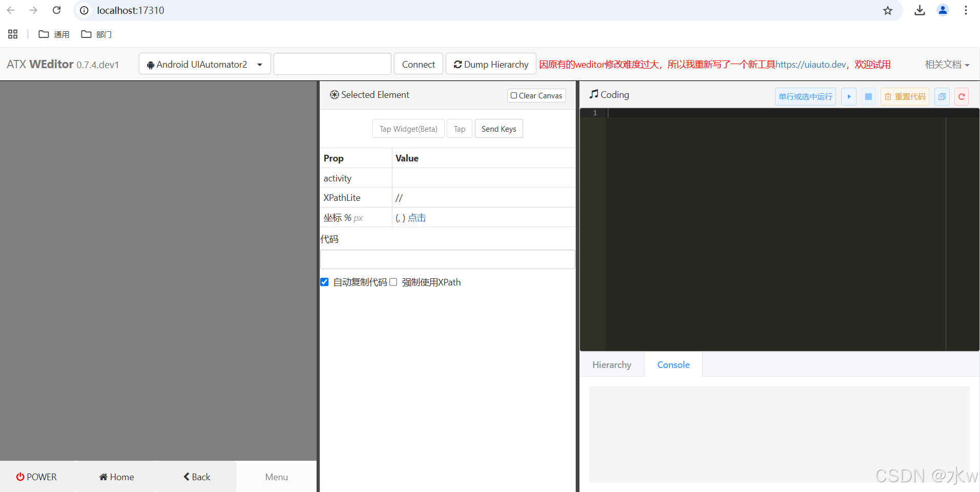The width and height of the screenshot is (980, 492).
Task: Click inside the 代码 input field
Action: click(447, 259)
